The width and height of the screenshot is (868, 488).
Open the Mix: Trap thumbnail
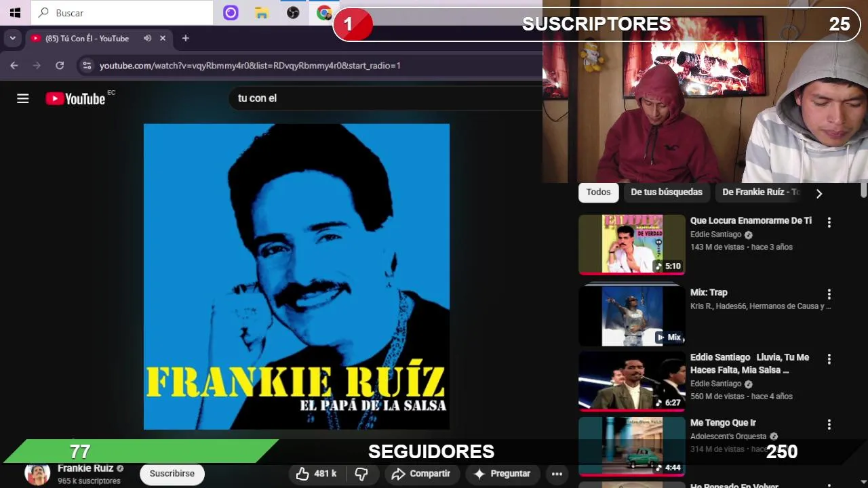632,315
